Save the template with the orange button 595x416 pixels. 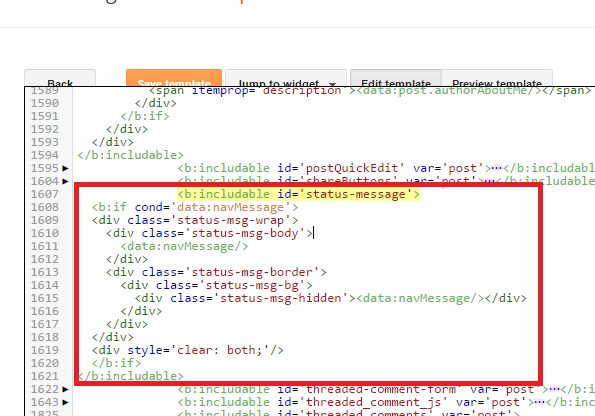coord(174,78)
